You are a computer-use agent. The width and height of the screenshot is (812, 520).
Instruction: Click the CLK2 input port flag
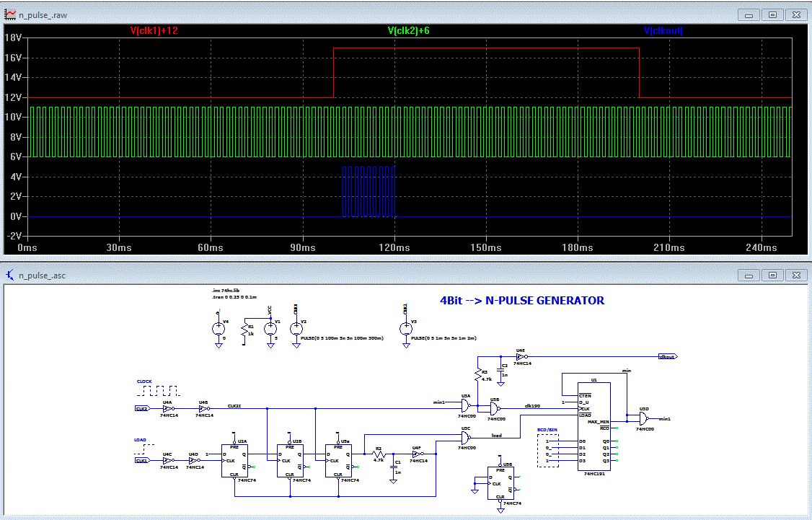(x=142, y=409)
